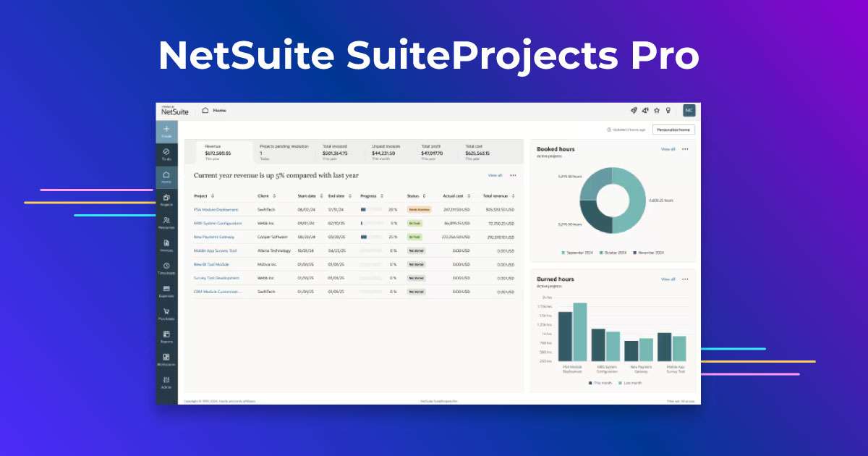Select the Revenue summary tab
This screenshot has width=868, height=456.
pos(224,151)
